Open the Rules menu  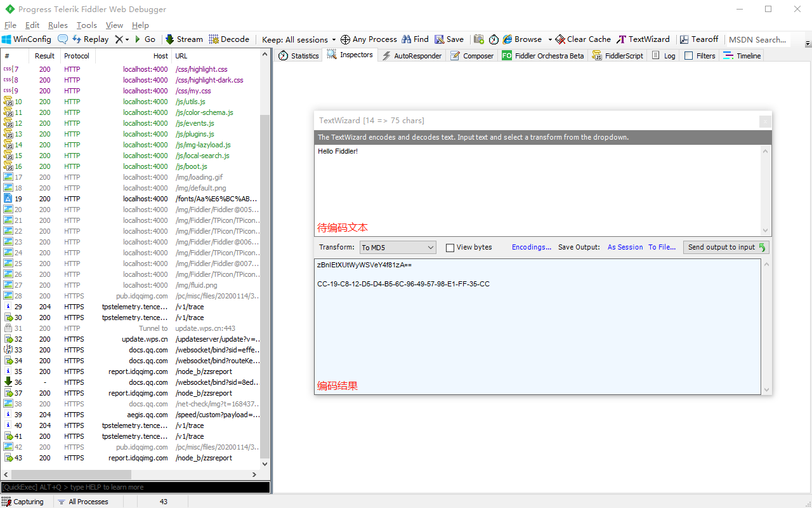point(58,25)
